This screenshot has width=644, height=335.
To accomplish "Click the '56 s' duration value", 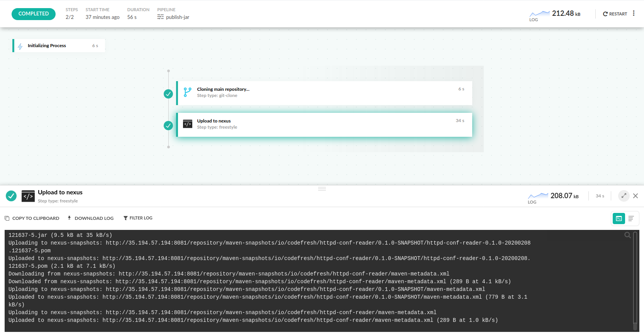I will 132,17.
